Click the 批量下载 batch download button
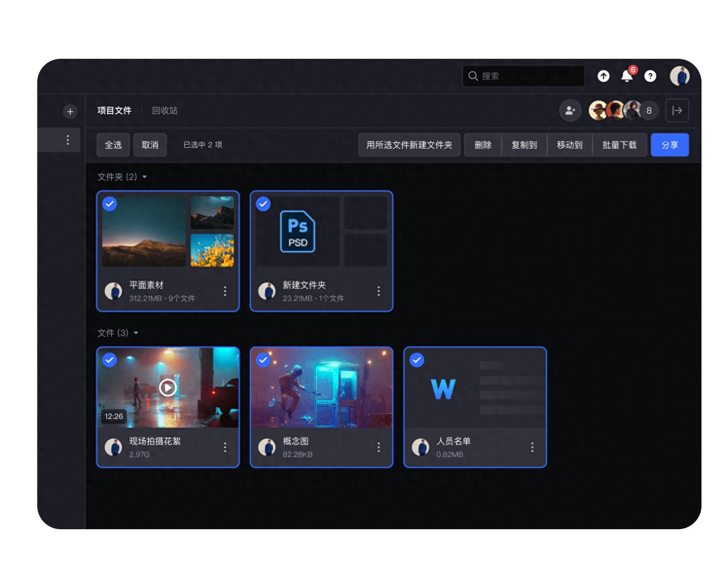The height and width of the screenshot is (588, 725). pyautogui.click(x=620, y=145)
